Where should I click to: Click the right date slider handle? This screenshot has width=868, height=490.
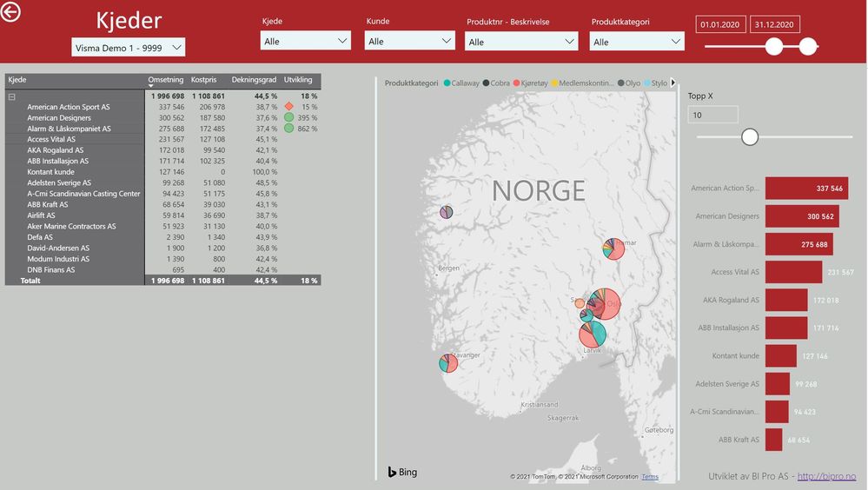click(808, 47)
